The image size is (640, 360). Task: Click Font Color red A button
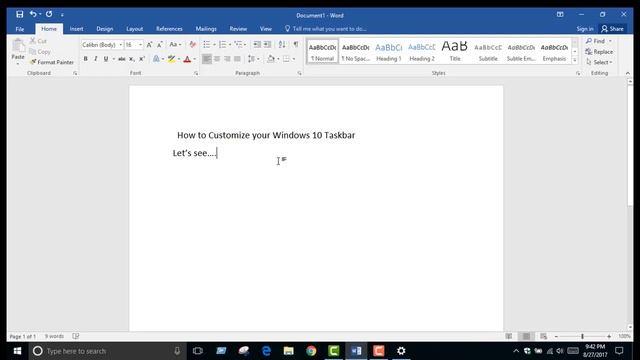pos(187,59)
